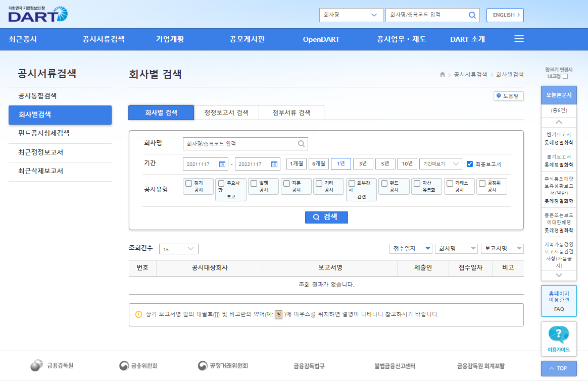The image size is (588, 386).
Task: Open the 조회건수 dropdown showing 15
Action: pos(178,249)
